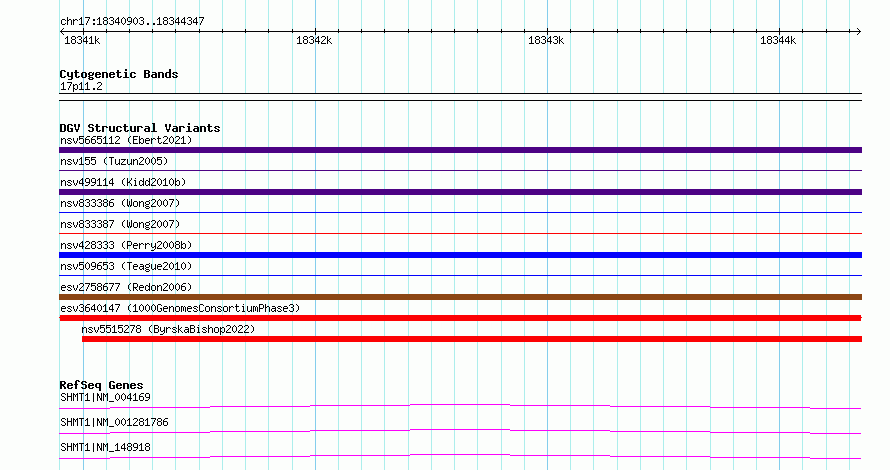The width and height of the screenshot is (890, 470).
Task: Open variant nsv499114 (Kidd2010b) label
Action: 123,182
